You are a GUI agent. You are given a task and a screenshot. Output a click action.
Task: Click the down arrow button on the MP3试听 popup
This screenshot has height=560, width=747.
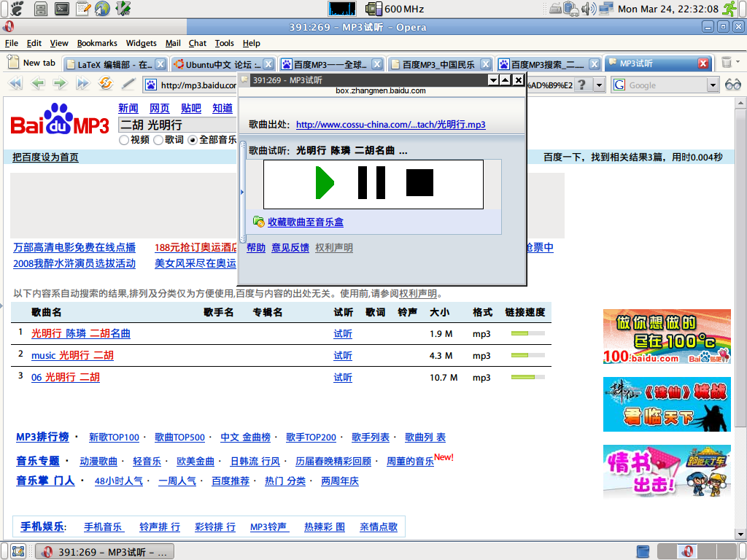pyautogui.click(x=494, y=80)
